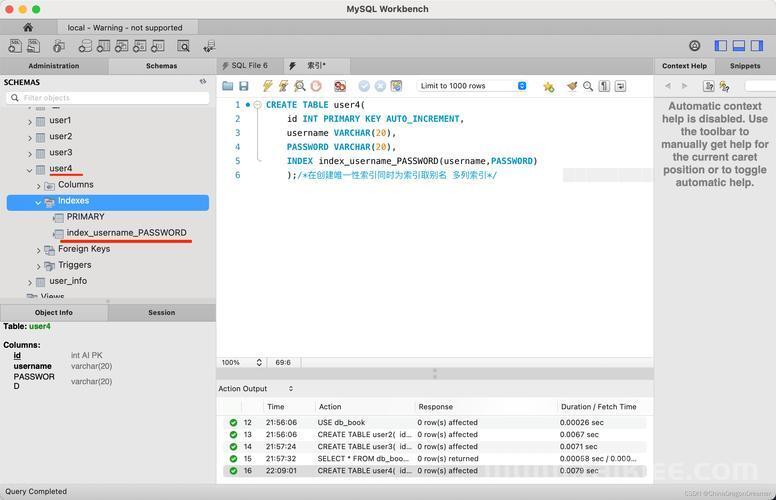Rollback transaction cross icon
Image resolution: width=776 pixels, height=500 pixels.
380,86
